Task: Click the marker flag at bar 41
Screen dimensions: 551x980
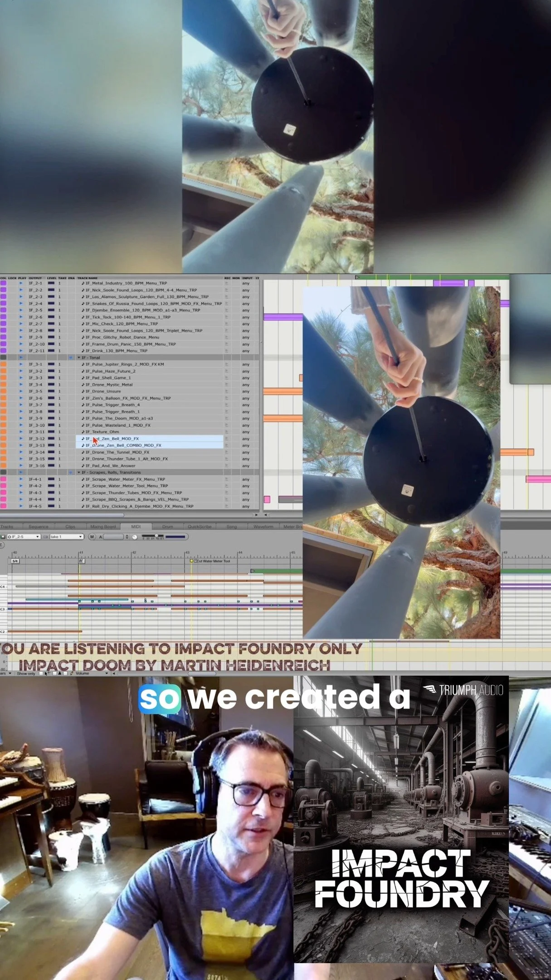Action: pos(82,561)
